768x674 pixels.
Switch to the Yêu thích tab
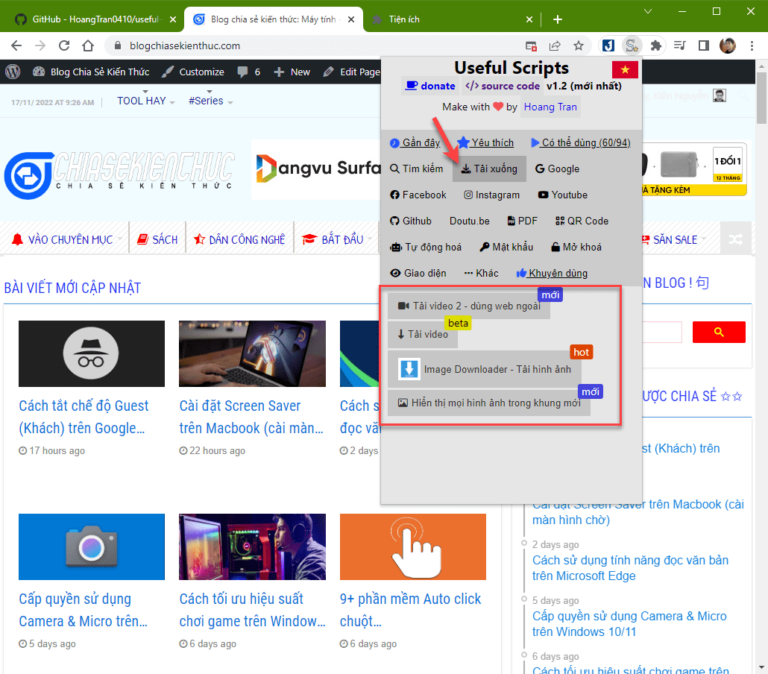click(x=485, y=143)
